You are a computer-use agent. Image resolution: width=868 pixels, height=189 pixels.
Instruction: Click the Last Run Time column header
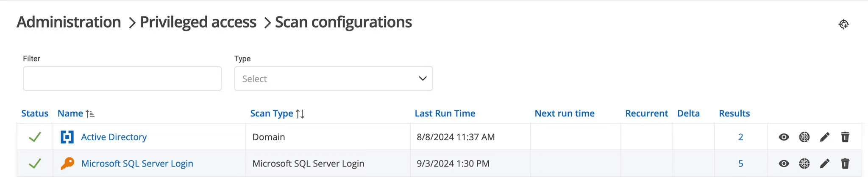(x=445, y=113)
